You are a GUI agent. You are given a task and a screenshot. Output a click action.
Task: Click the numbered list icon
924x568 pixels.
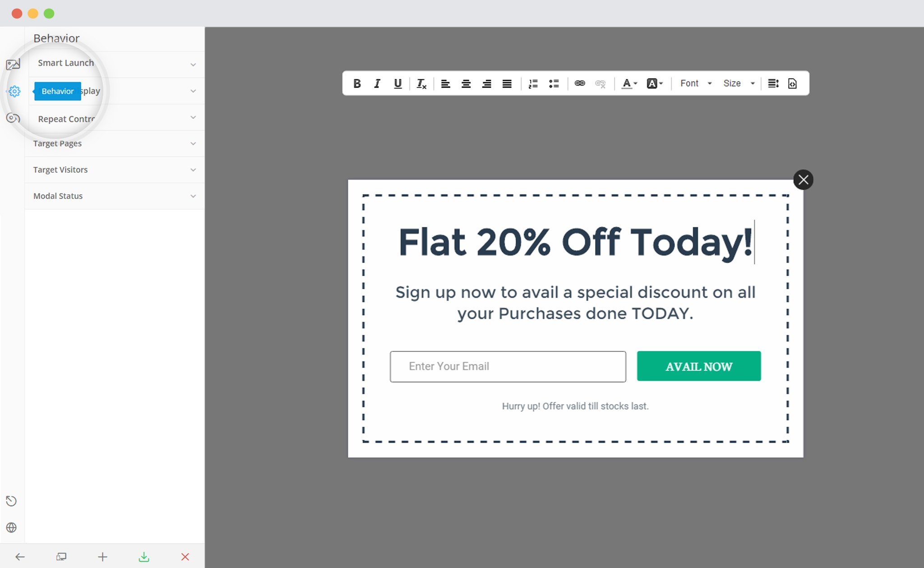coord(533,83)
